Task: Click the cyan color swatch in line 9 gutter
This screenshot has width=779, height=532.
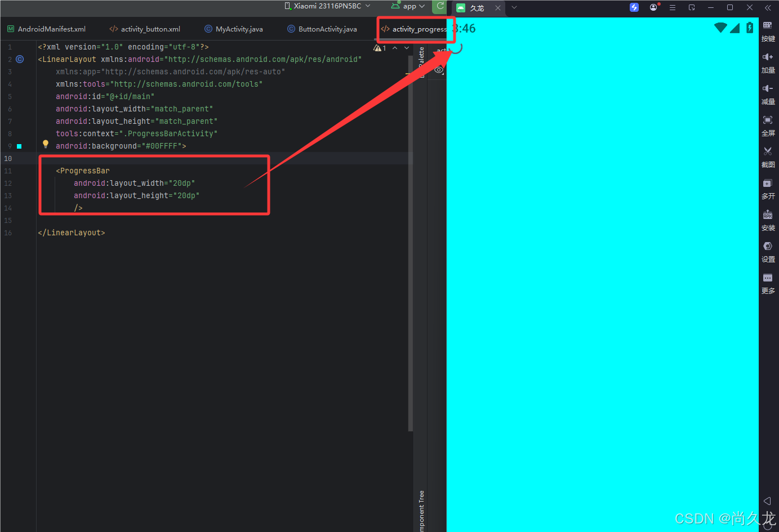Action: [19, 146]
